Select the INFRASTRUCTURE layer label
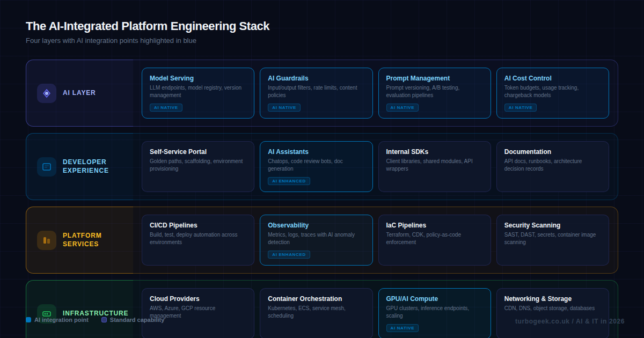 tap(96, 313)
